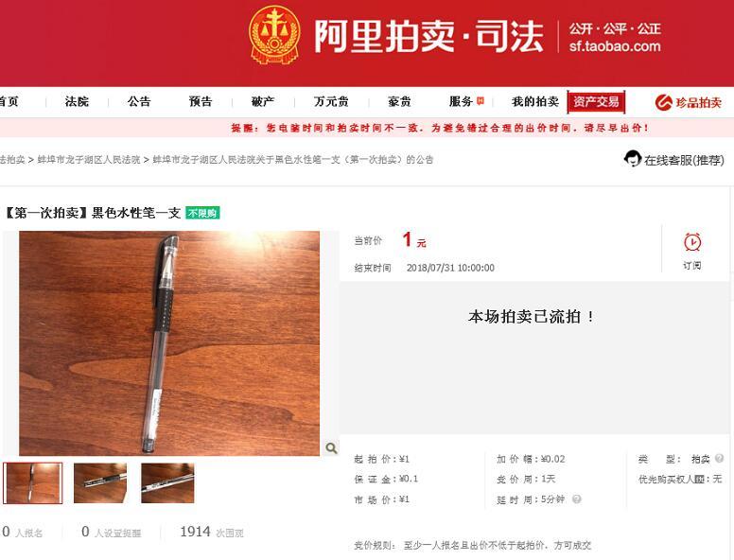
Task: Open the online customer service headset icon
Action: (633, 159)
